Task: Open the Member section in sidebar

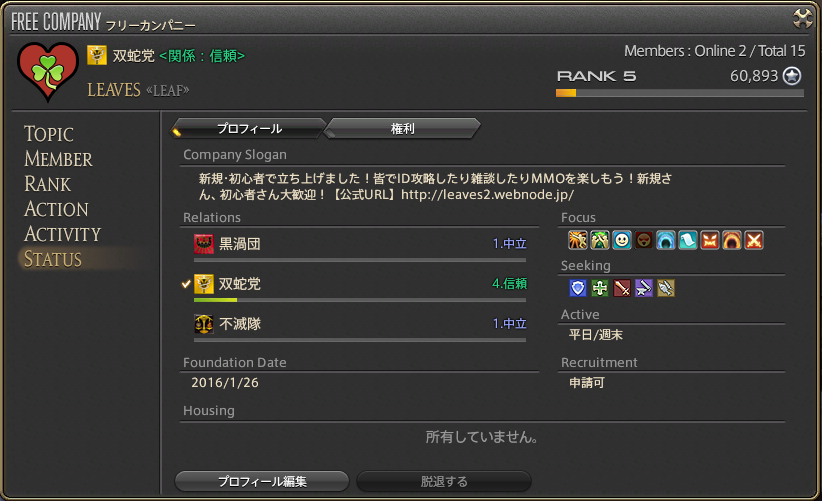Action: coord(58,159)
